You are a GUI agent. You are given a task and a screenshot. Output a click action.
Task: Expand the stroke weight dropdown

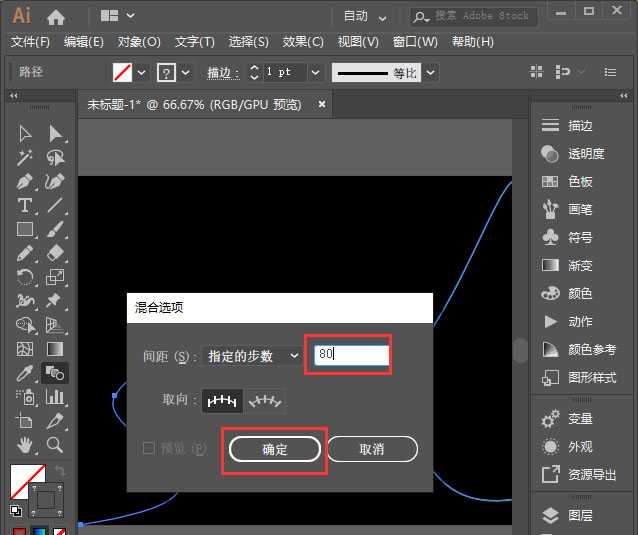[x=315, y=73]
